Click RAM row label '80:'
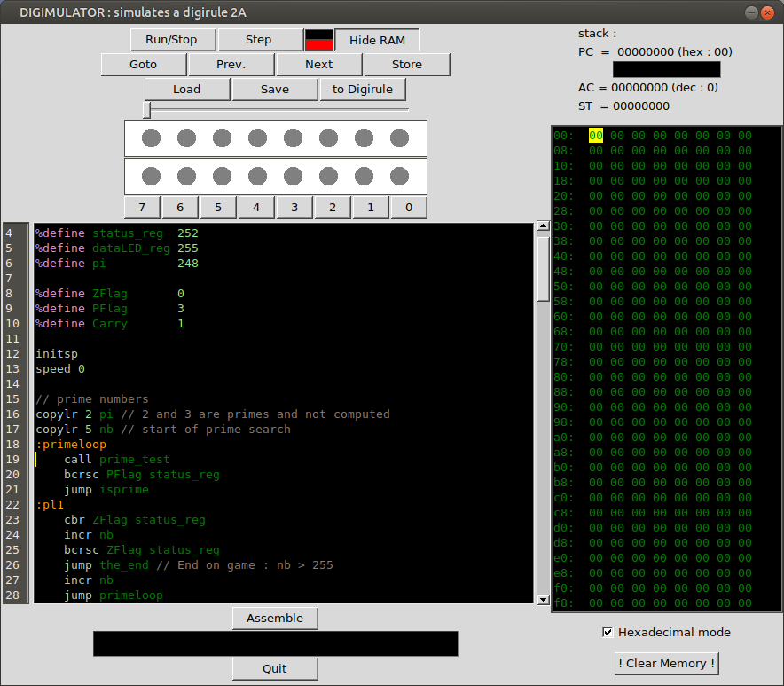 coord(563,377)
